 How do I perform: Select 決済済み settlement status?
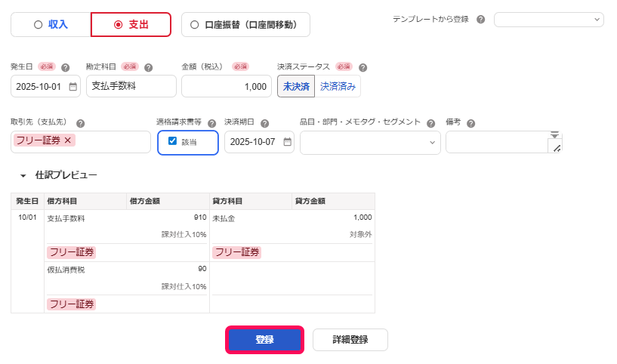pos(338,86)
